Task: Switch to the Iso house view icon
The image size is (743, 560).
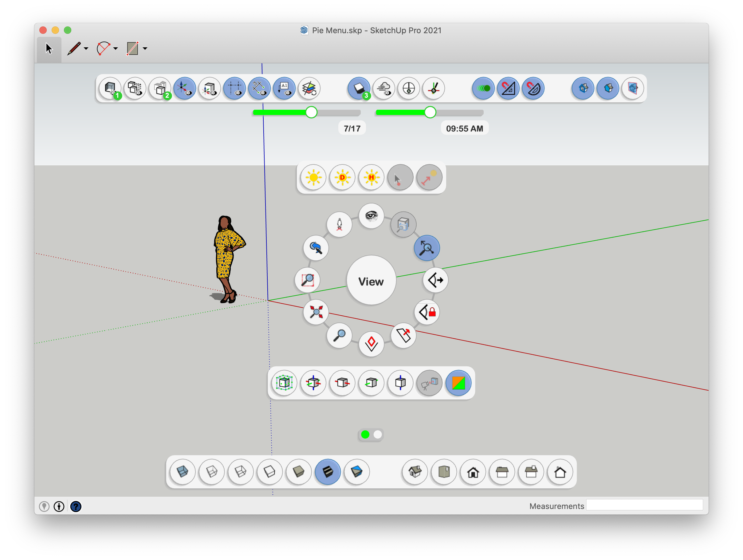Action: point(414,472)
